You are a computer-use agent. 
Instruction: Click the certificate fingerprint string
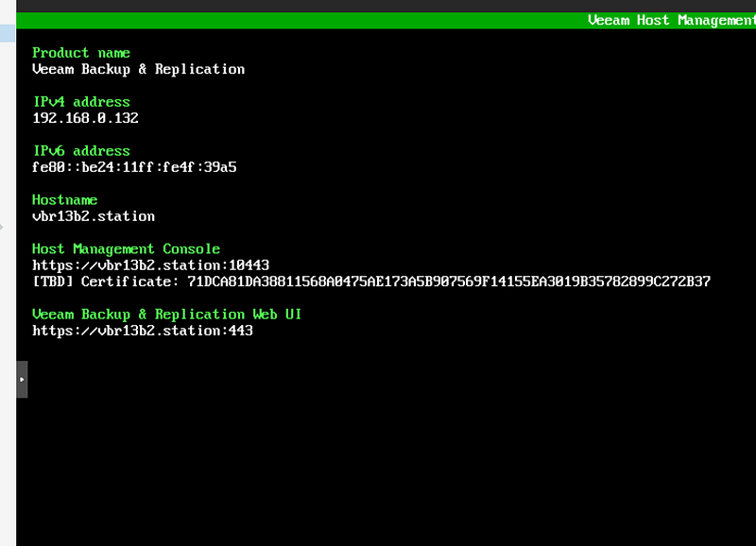tap(449, 282)
